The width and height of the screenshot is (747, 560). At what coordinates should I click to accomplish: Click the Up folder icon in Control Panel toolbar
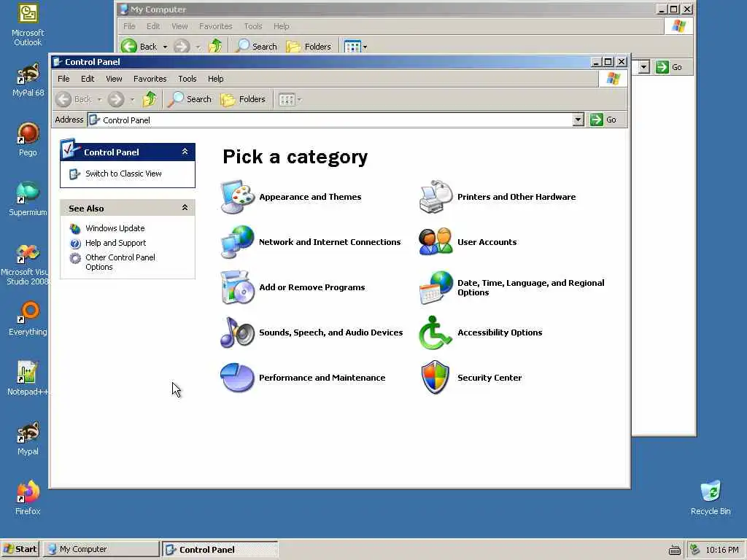(x=150, y=99)
